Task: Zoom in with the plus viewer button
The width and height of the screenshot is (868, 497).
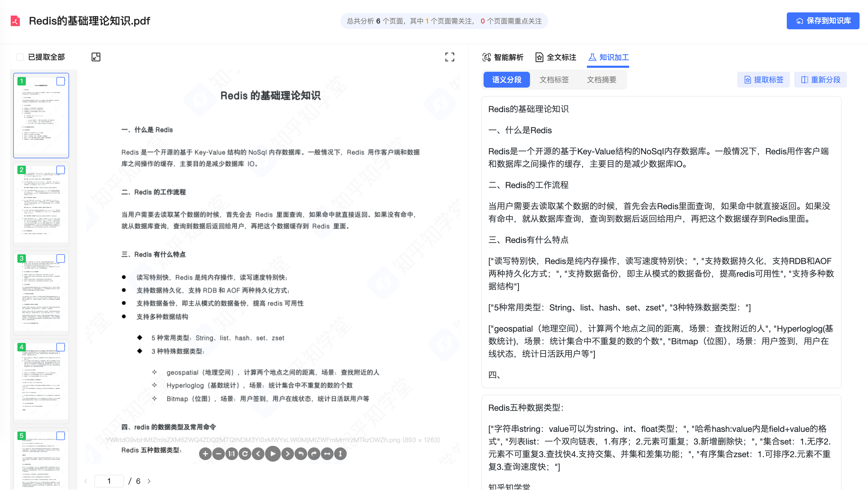Action: click(205, 454)
